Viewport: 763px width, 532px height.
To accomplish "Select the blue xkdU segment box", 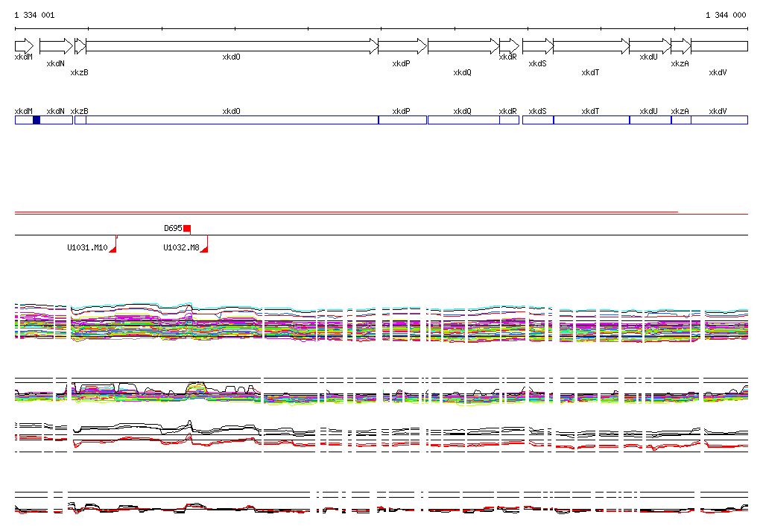I will [x=650, y=120].
